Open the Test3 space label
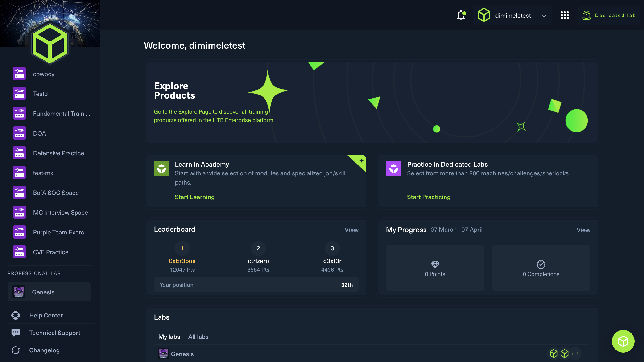Screen dimensions: 644x362 40,94
